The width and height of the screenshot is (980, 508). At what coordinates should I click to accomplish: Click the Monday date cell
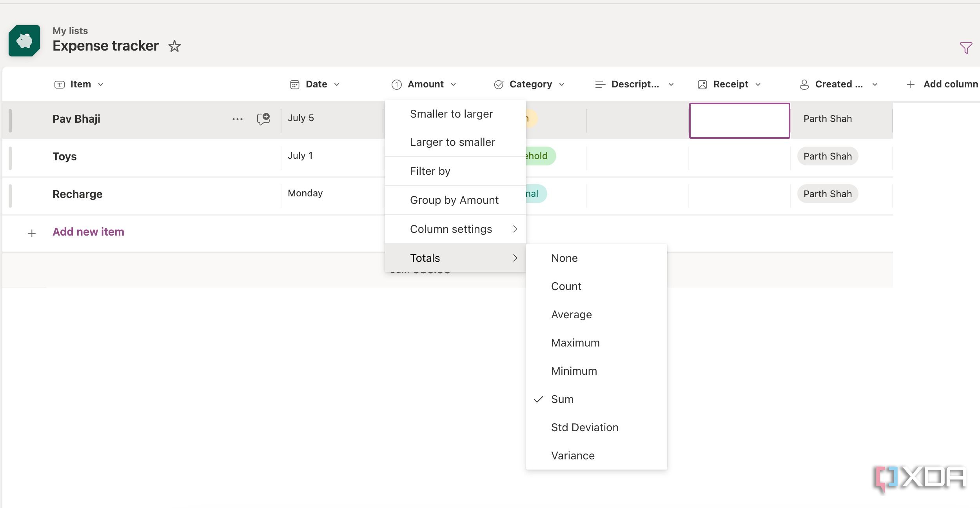[305, 193]
